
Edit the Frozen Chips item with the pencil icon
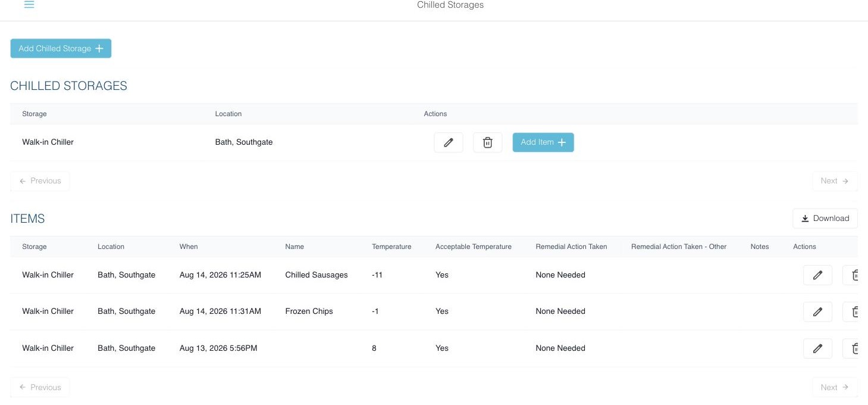pyautogui.click(x=817, y=311)
